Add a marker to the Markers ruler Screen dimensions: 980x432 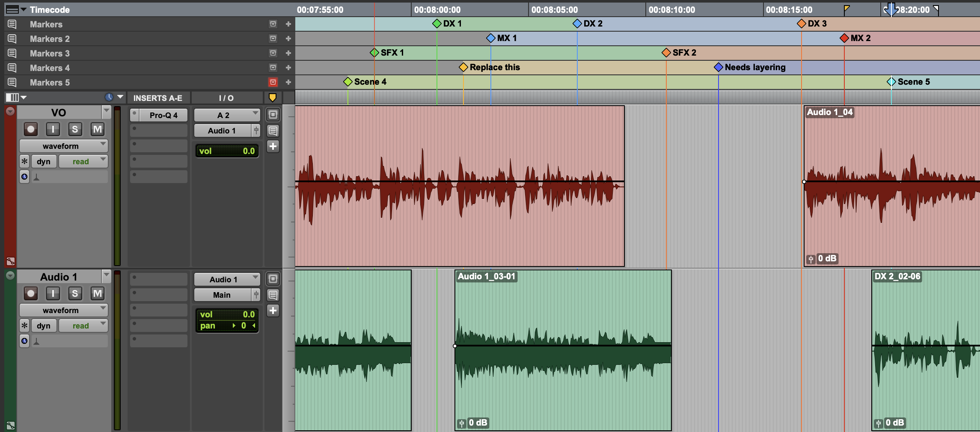tap(288, 24)
